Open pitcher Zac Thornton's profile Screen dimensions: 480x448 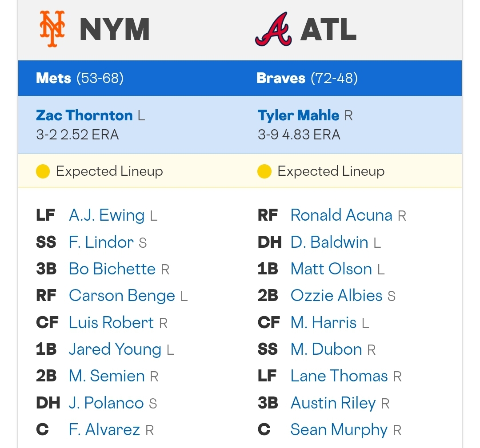84,115
